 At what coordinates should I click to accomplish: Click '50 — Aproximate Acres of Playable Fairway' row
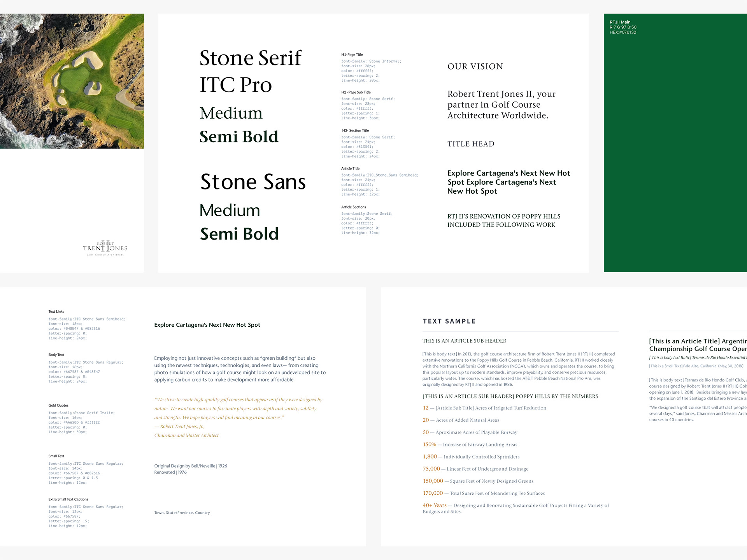470,432
